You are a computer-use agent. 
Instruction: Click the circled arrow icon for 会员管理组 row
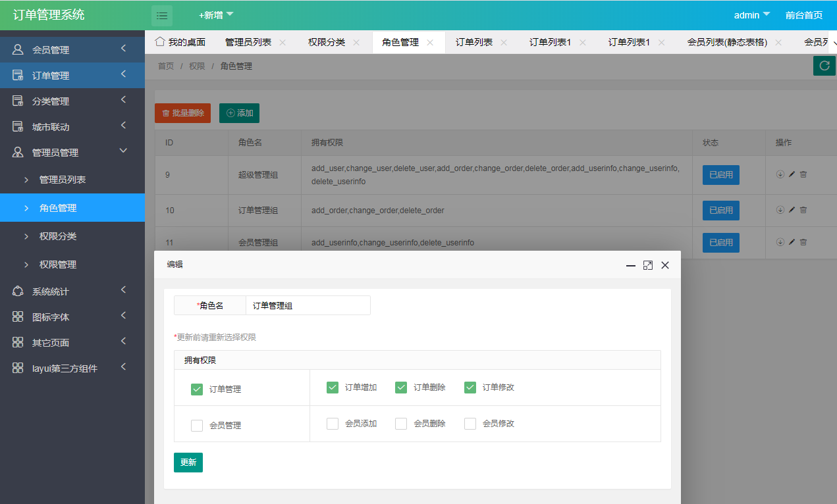[782, 242]
